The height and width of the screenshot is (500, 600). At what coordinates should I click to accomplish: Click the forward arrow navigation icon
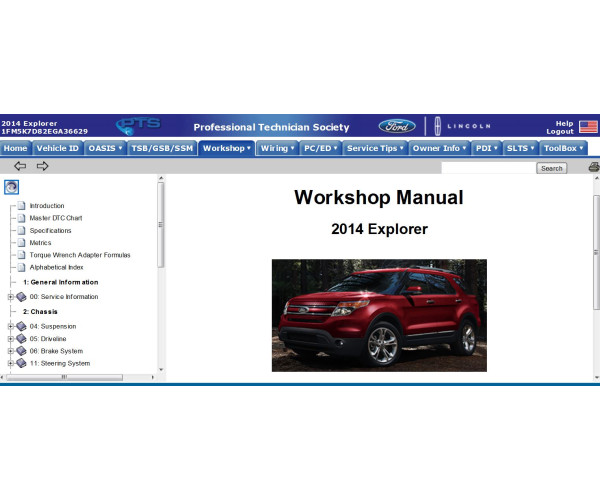point(42,166)
